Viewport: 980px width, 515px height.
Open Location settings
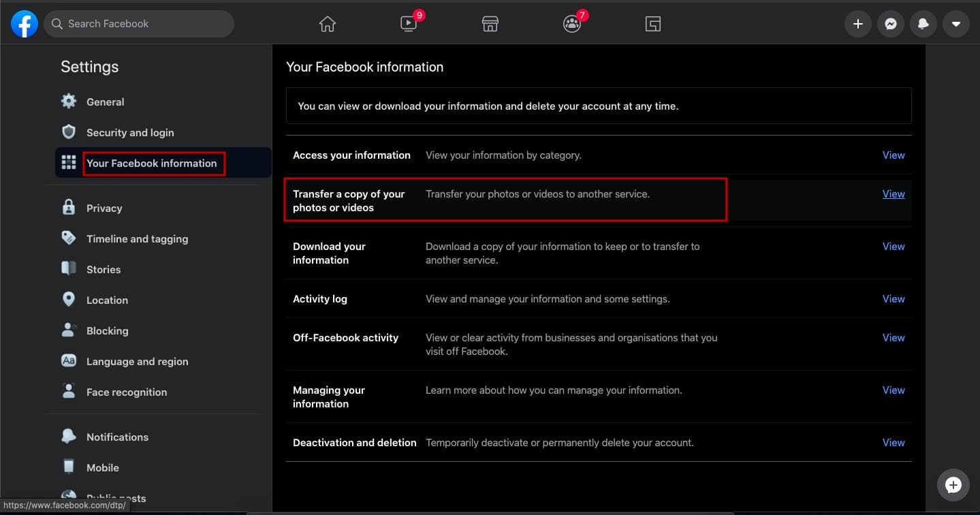click(107, 300)
